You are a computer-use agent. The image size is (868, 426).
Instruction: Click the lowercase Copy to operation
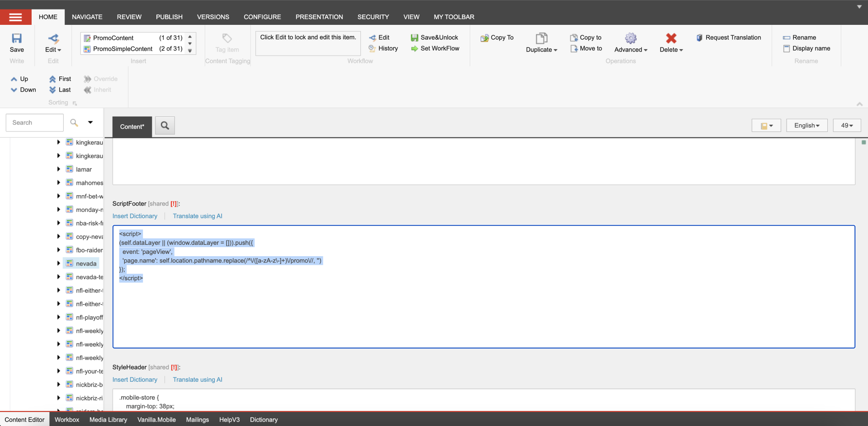pos(585,37)
